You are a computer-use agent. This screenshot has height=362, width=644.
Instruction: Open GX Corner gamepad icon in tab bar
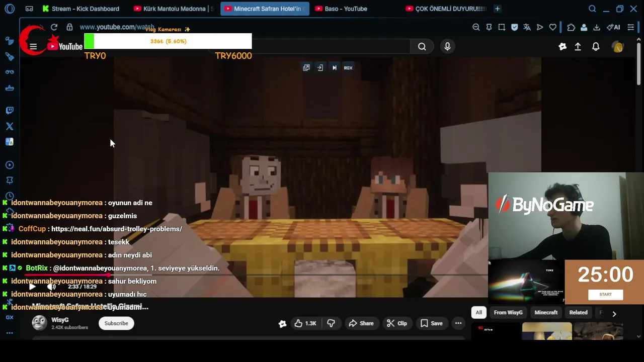[29, 9]
